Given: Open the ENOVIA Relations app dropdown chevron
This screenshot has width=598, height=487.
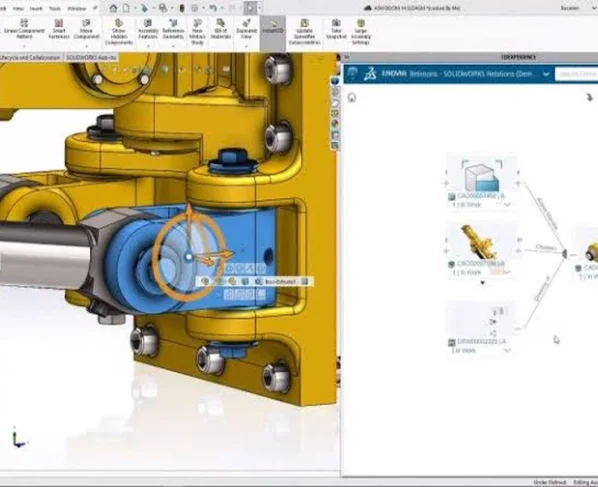Looking at the screenshot, I should 546,74.
